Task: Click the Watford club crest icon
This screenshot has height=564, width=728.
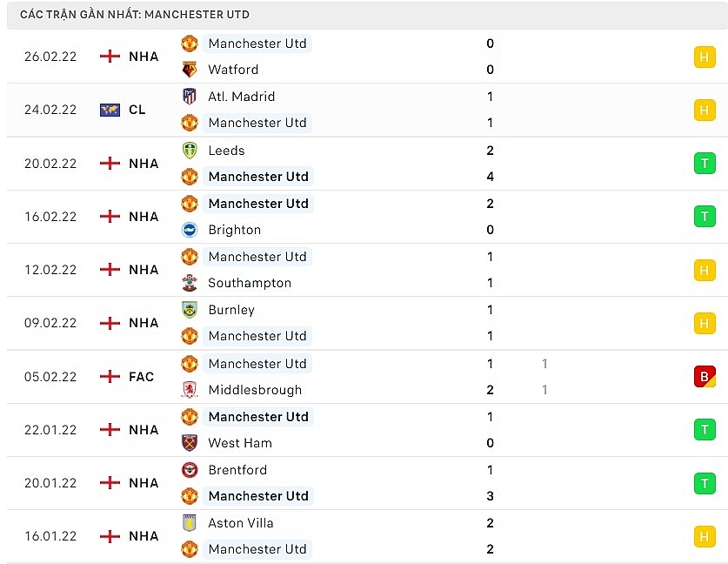Action: (x=190, y=70)
